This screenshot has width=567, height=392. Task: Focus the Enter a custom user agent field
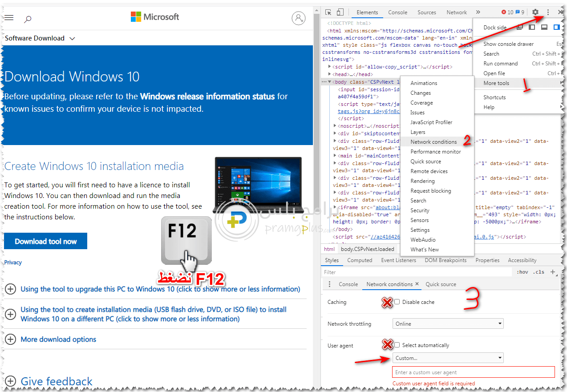(x=474, y=372)
